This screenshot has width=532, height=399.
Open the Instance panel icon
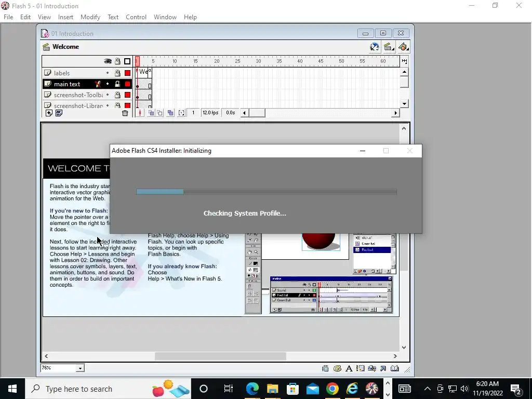[361, 368]
